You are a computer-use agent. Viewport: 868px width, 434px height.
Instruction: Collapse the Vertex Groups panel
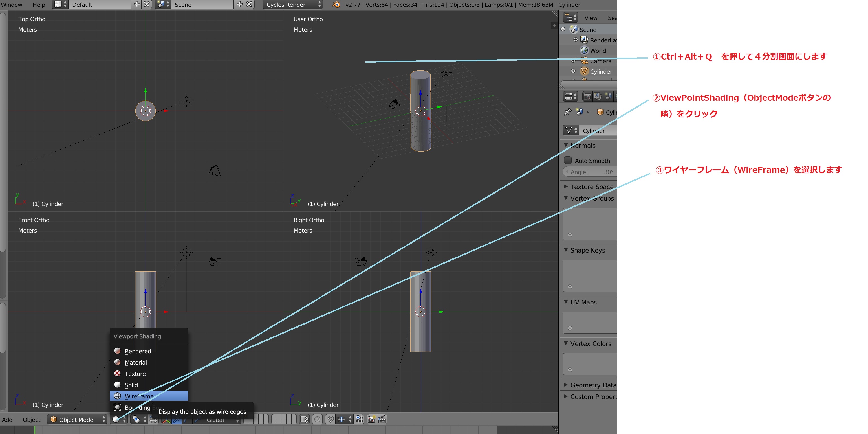tap(566, 198)
